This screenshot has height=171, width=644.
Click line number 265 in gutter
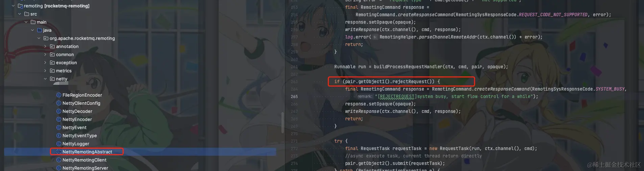point(294,96)
